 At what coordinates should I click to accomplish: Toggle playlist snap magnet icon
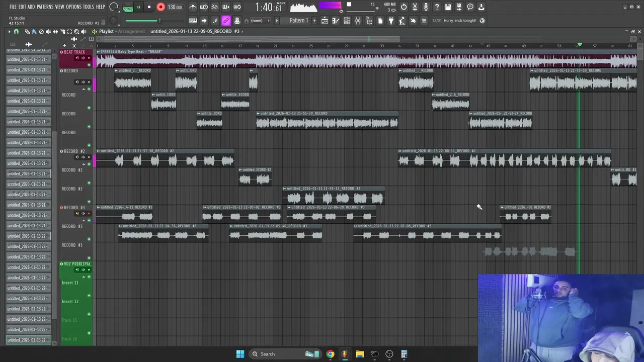pos(16,32)
